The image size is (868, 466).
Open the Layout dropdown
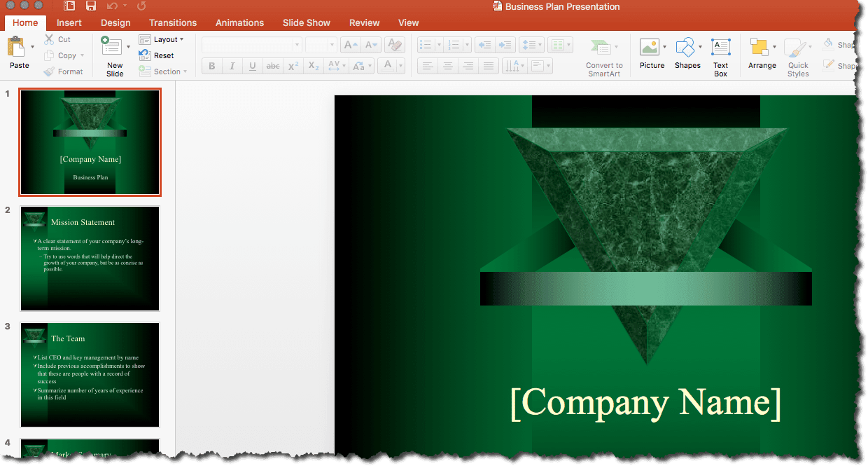pos(162,39)
